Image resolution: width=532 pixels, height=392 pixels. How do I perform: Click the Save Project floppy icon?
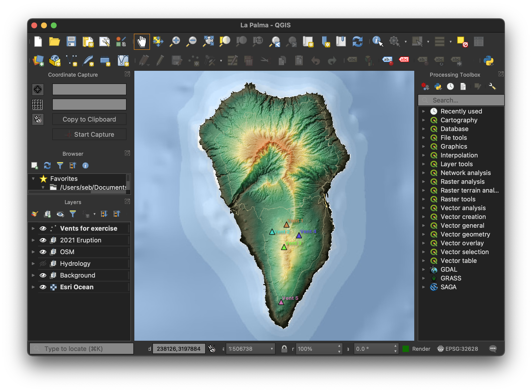(x=71, y=41)
